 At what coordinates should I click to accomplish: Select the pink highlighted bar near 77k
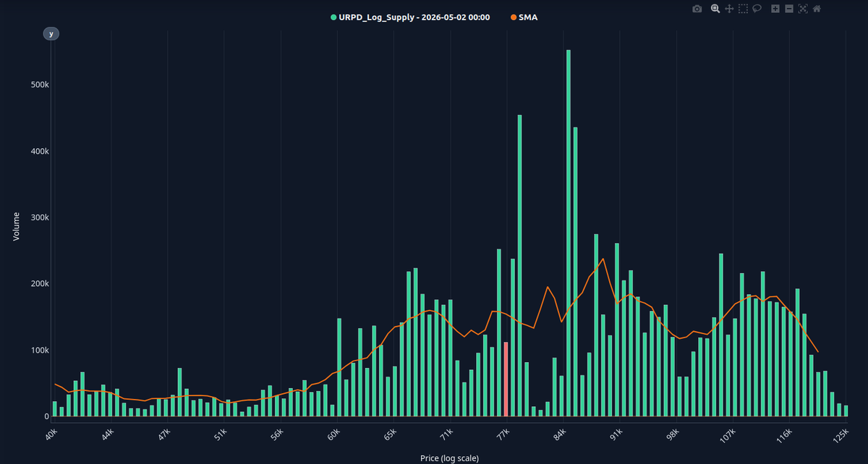coord(506,379)
